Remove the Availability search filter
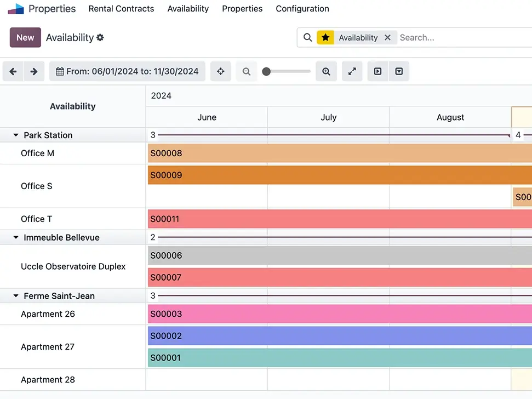The width and height of the screenshot is (532, 399). (387, 38)
